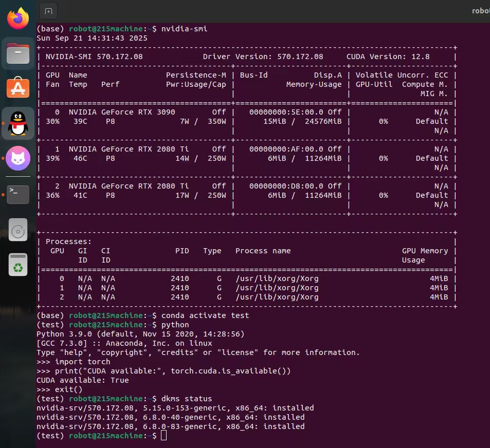
Task: Click the final terminal prompt cursor
Action: (x=164, y=436)
